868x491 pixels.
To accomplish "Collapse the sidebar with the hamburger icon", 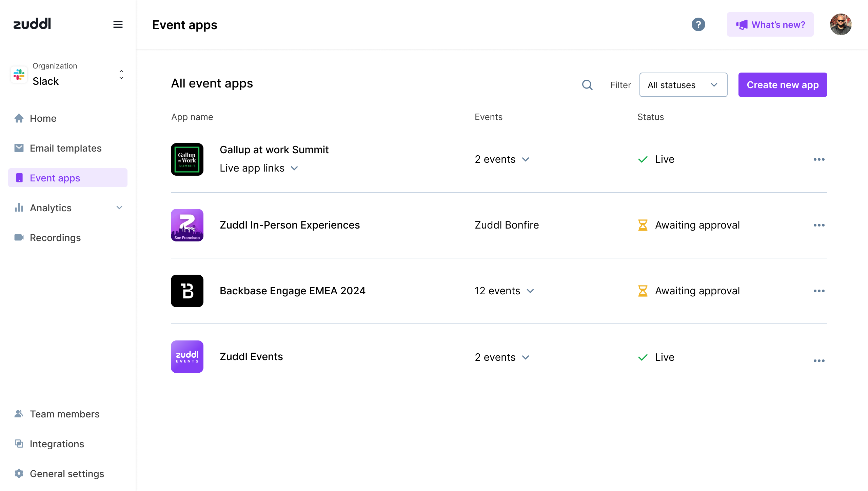I will pyautogui.click(x=118, y=24).
